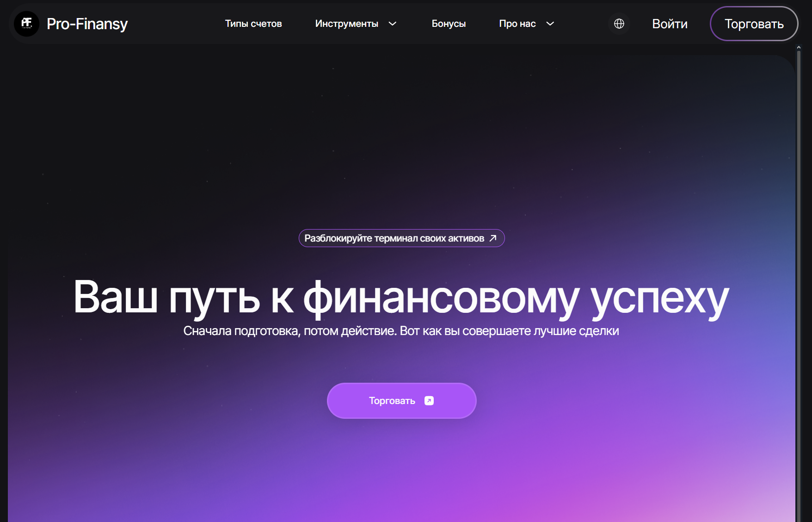Image resolution: width=812 pixels, height=522 pixels.
Task: Click the Pro-Finansy brand name text
Action: (87, 24)
